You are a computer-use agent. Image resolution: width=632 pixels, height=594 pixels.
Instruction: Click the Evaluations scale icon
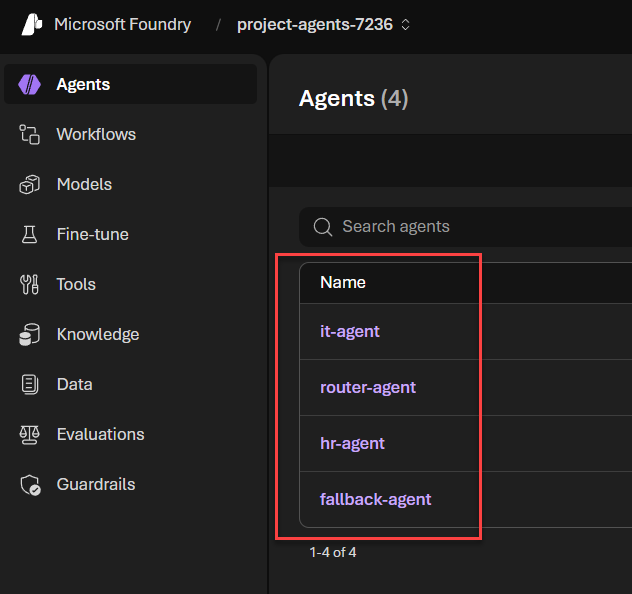coord(30,435)
